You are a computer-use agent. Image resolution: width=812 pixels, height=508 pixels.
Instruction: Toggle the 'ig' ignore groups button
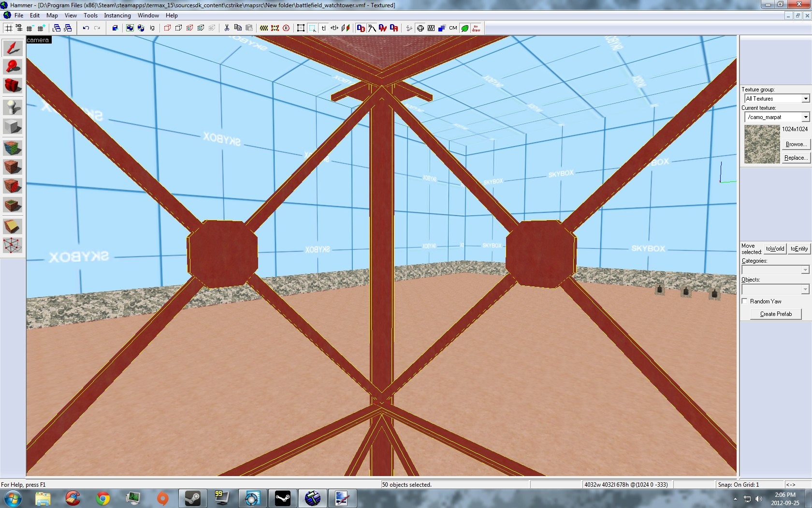click(152, 28)
